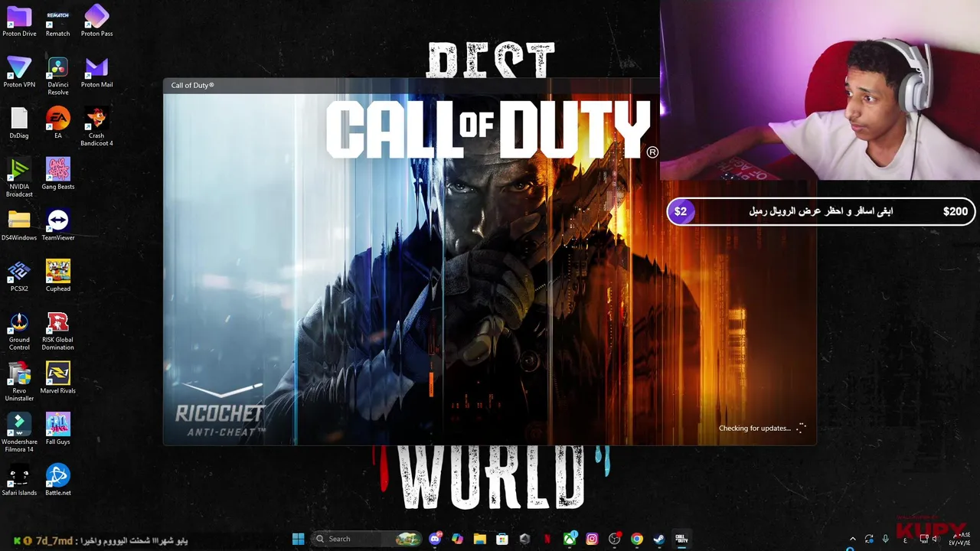Click the $200 donation goal bar
The height and width of the screenshot is (551, 980).
(820, 211)
